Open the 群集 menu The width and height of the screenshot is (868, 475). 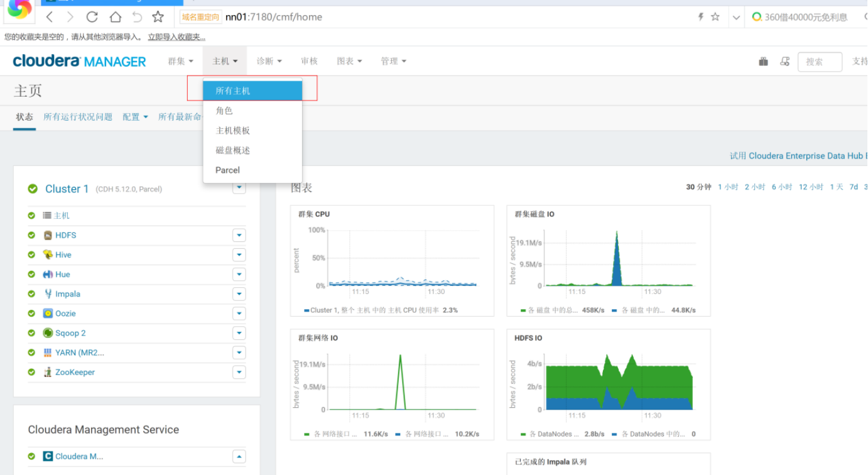[x=181, y=61]
